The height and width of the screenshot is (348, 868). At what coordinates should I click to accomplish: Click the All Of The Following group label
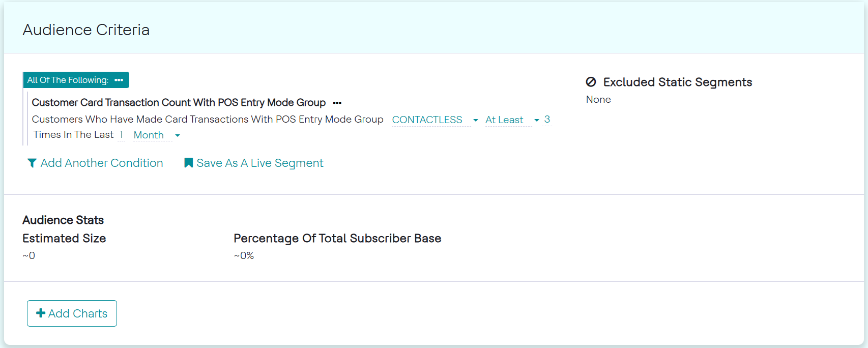point(68,80)
